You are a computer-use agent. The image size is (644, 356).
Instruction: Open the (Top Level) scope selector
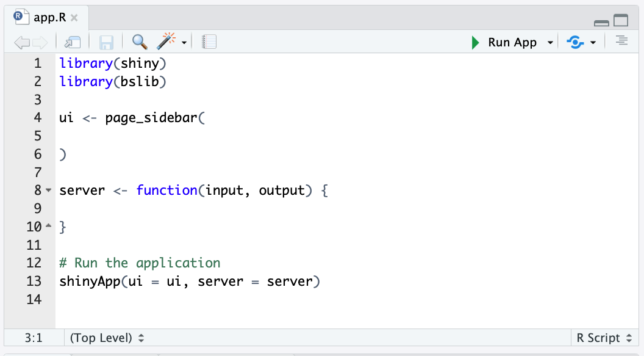coord(107,338)
